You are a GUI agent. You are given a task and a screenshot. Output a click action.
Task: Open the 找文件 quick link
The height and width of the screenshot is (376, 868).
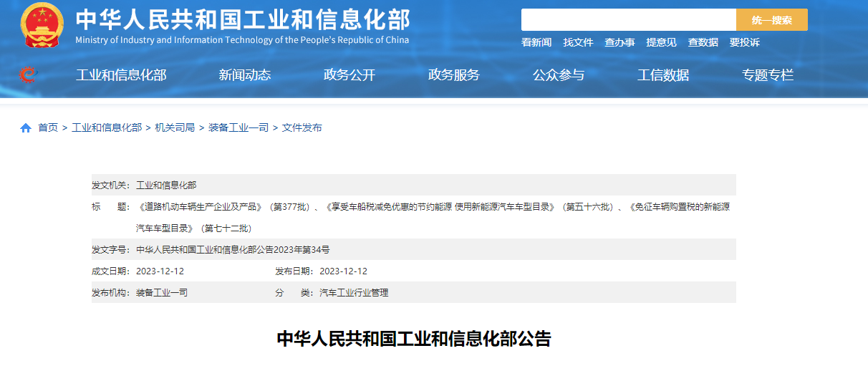[x=578, y=43]
